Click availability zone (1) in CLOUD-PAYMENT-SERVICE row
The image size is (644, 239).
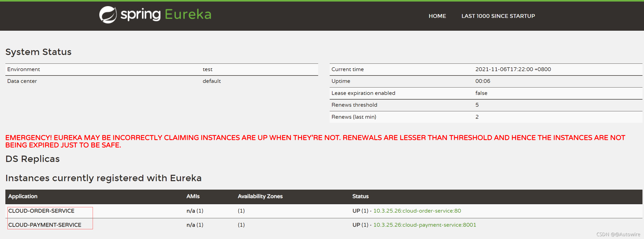point(241,225)
